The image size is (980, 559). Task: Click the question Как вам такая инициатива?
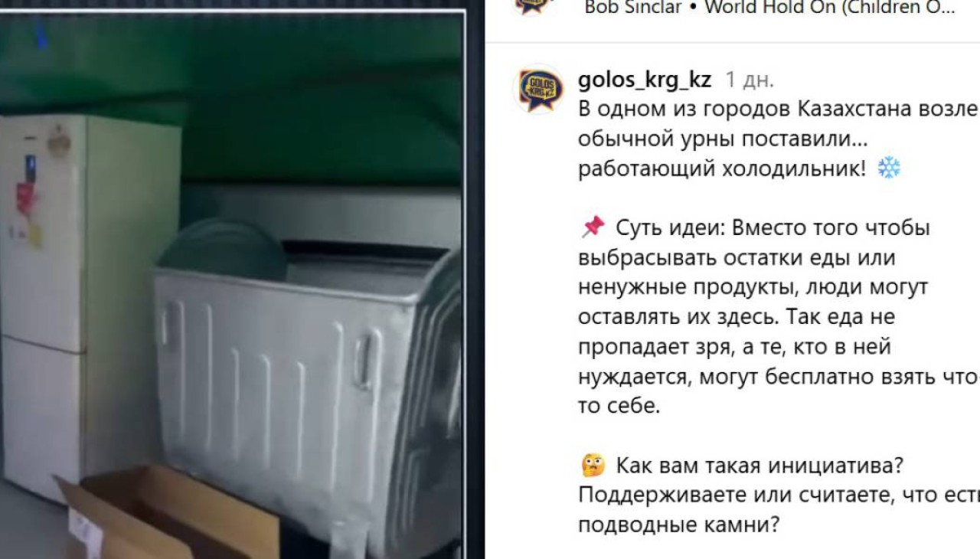coord(760,466)
